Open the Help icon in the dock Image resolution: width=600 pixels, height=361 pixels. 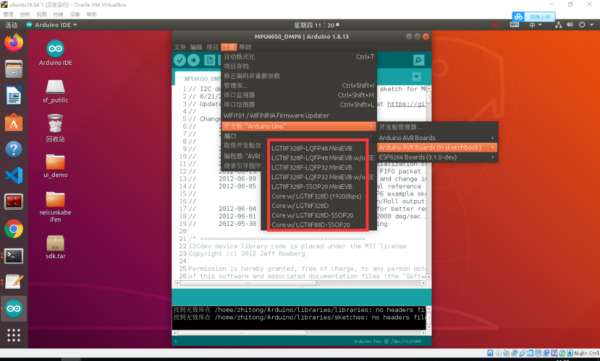[14, 149]
